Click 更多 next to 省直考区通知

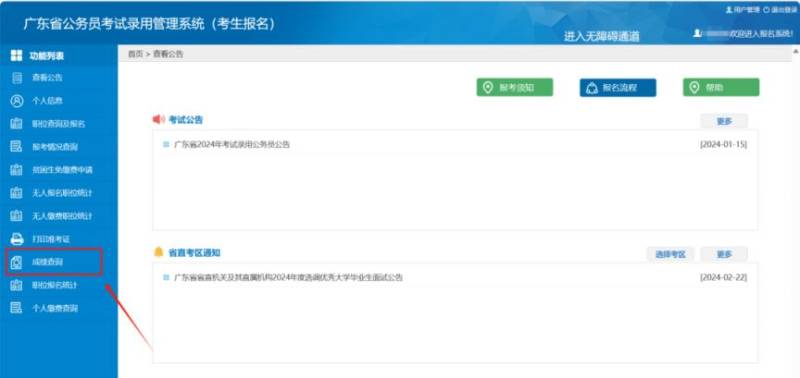pos(724,255)
